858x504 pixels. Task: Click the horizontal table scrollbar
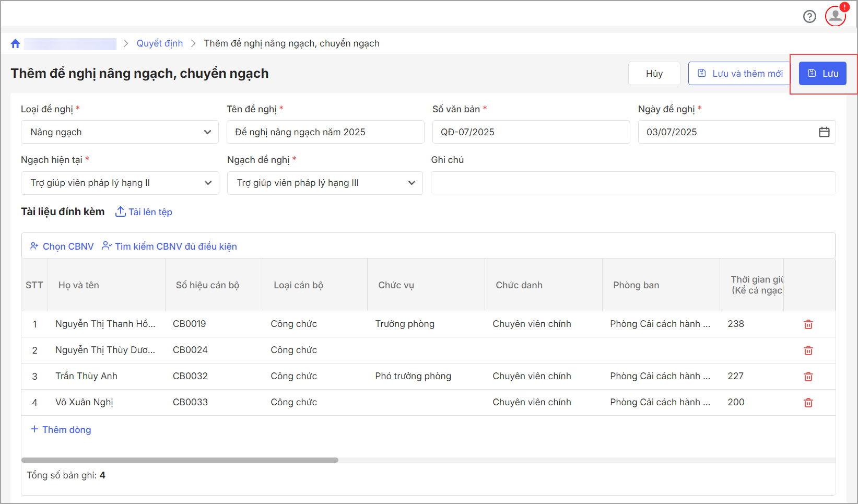(180, 460)
